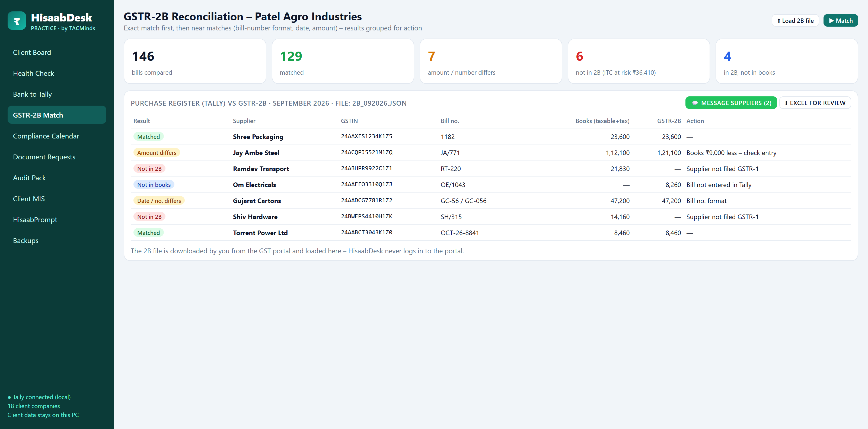Image resolution: width=868 pixels, height=429 pixels.
Task: Click the download arrow on Excel for Review
Action: (x=786, y=103)
